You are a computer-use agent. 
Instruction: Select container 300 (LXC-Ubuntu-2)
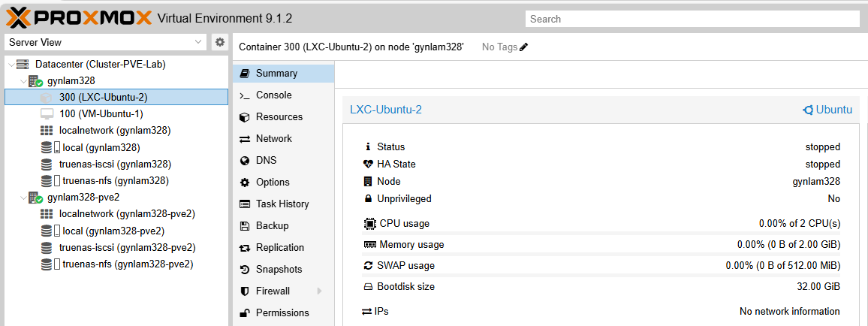pos(116,97)
